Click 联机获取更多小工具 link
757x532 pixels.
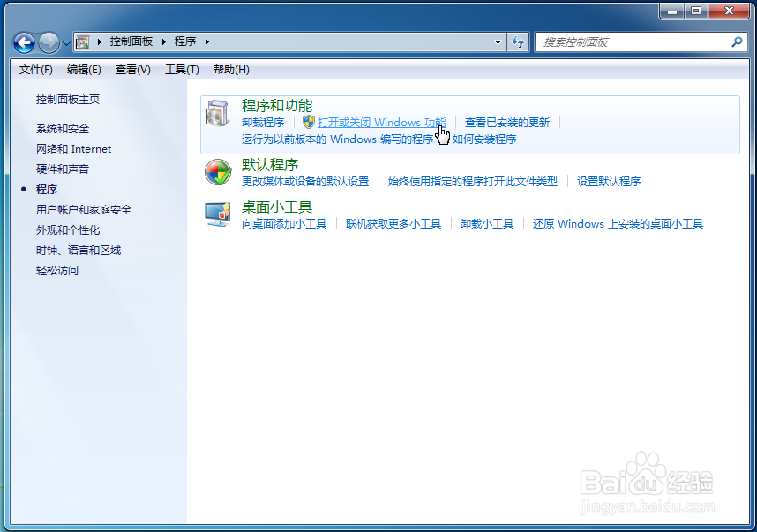coord(393,224)
